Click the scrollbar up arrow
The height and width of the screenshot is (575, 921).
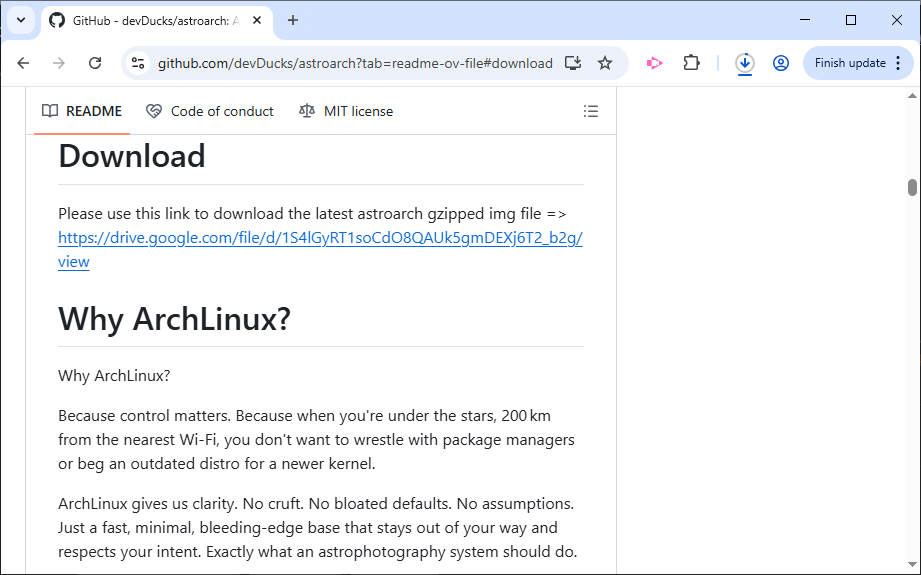click(912, 96)
